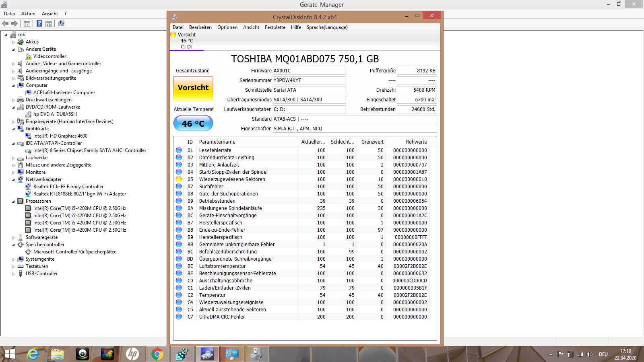Open the Bearbeiten menu in CrystalDiskInfo
Screen dimensions: 644x362
[200, 27]
